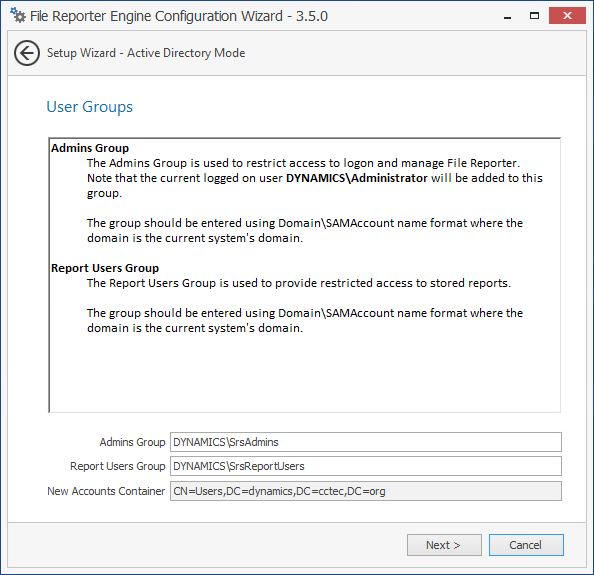Screen dimensions: 594x575
Task: Maximize the Configuration Wizard window
Action: [x=535, y=16]
